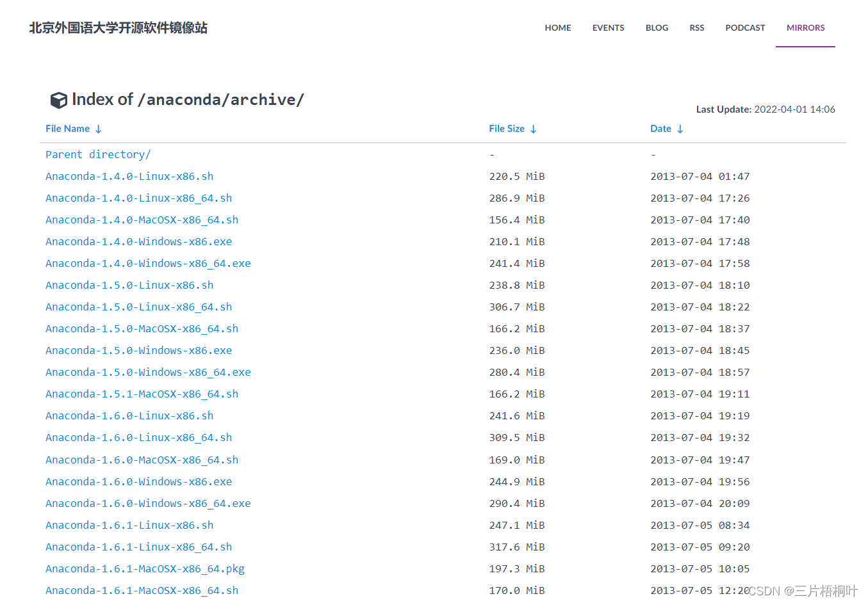Open the BLOG menu item
The width and height of the screenshot is (868, 603).
[x=657, y=28]
